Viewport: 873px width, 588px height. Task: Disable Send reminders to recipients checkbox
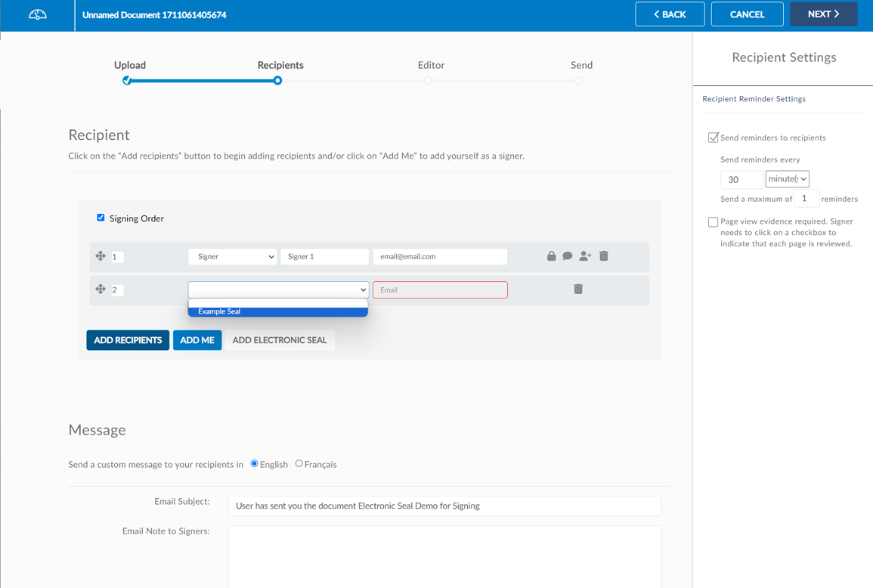(713, 138)
